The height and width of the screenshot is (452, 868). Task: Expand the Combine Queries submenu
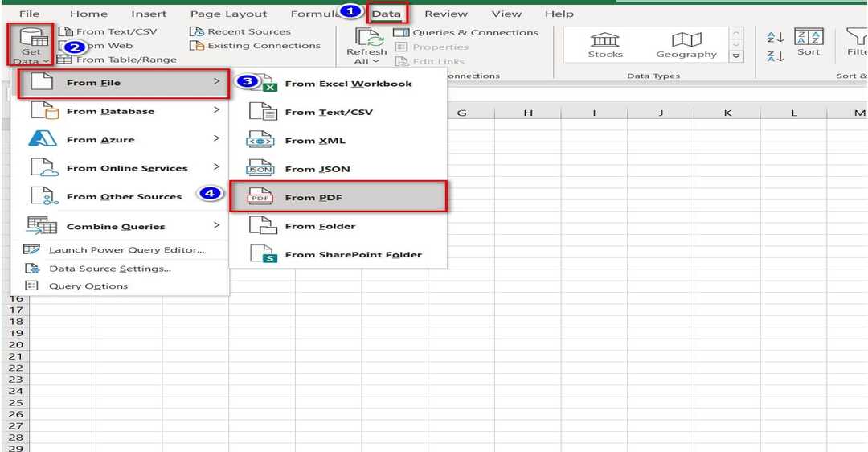click(121, 226)
